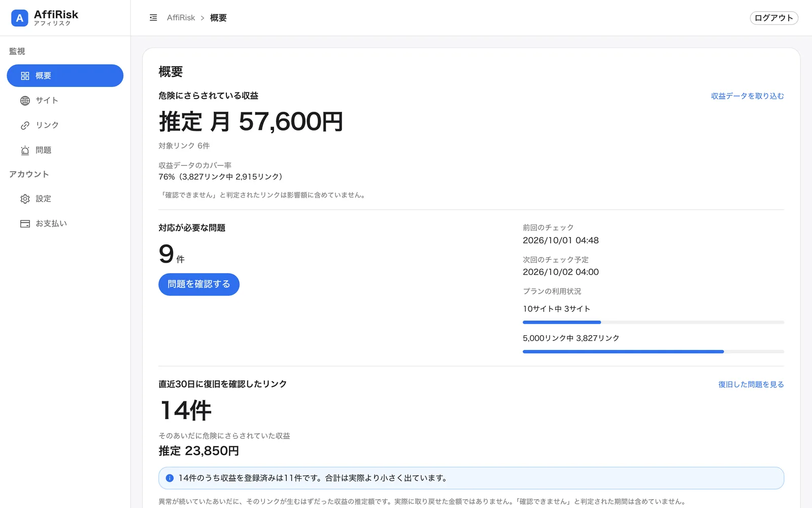812x508 pixels.
Task: Click the links usage progress bar
Action: 653,352
